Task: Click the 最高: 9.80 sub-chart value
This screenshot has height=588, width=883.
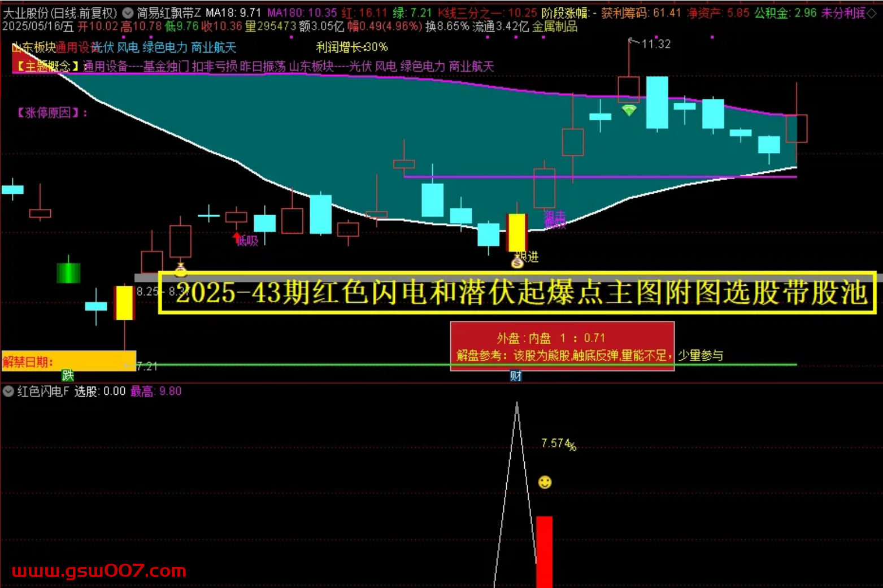Action: pyautogui.click(x=156, y=391)
